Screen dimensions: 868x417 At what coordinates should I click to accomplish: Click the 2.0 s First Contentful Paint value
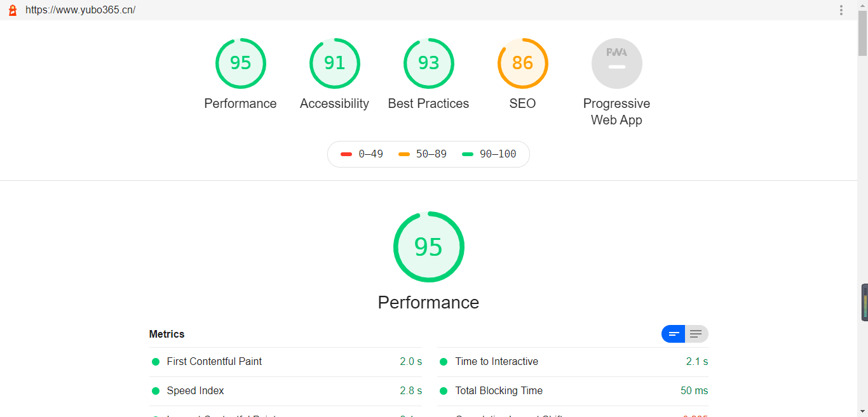point(410,362)
